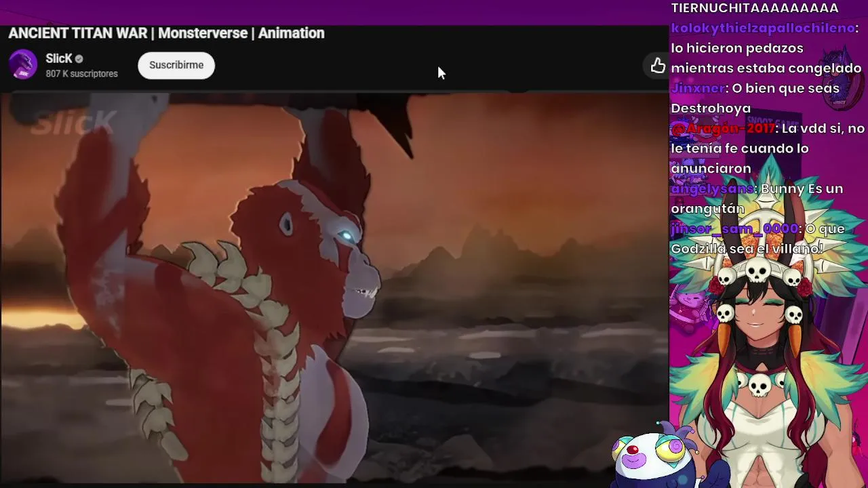Click the 'O bien que seas Destrohoya' message

(x=755, y=98)
